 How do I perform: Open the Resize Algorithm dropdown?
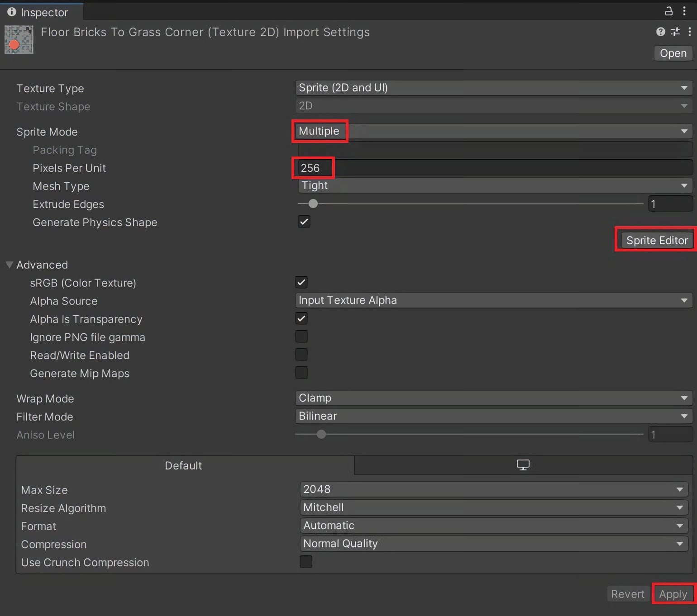coord(494,507)
